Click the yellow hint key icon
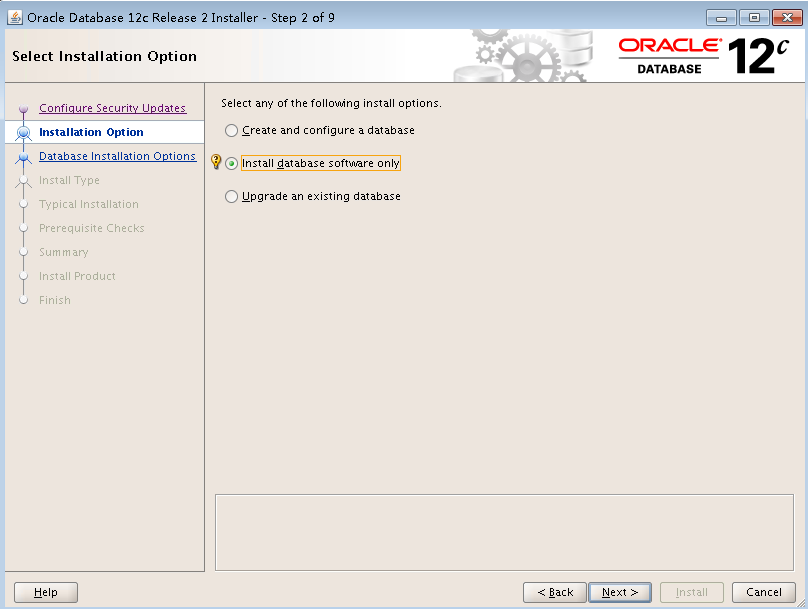The height and width of the screenshot is (609, 808). click(216, 162)
